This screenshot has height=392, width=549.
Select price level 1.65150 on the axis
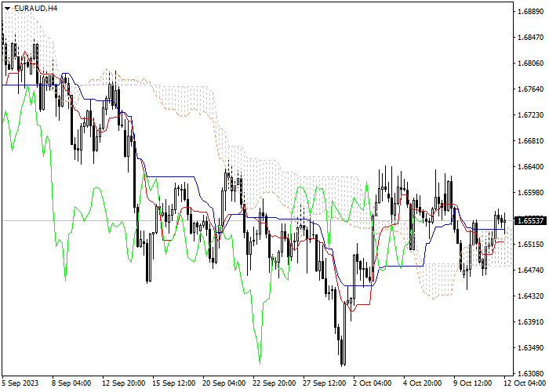point(530,245)
